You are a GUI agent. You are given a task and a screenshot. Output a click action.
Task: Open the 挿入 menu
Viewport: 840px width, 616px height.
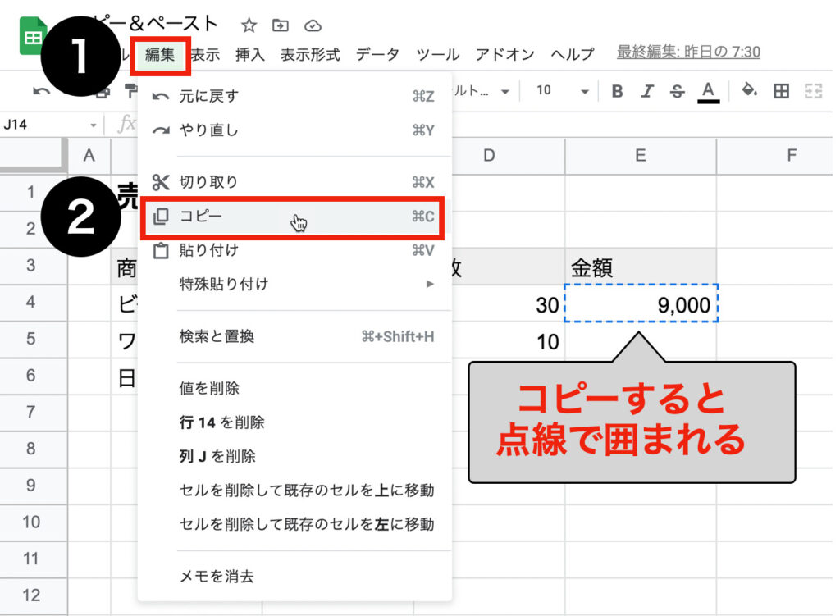click(250, 55)
